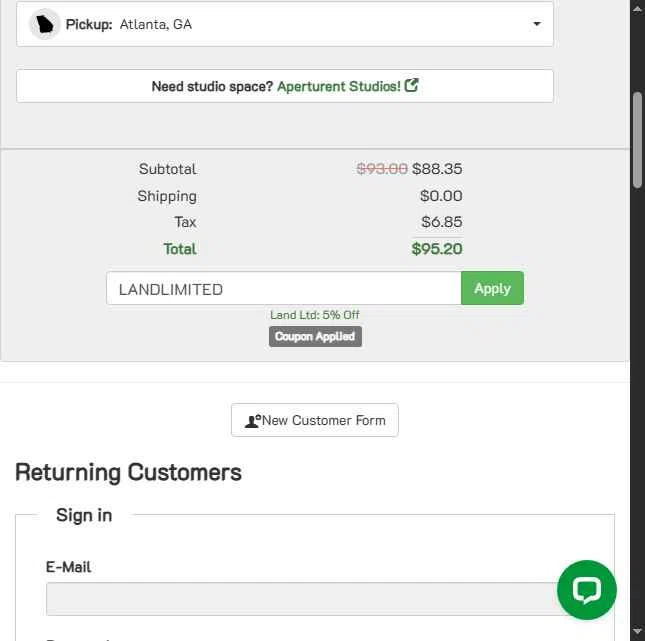This screenshot has height=641, width=645.
Task: Expand the Pickup location dropdown arrow
Action: (x=536, y=24)
